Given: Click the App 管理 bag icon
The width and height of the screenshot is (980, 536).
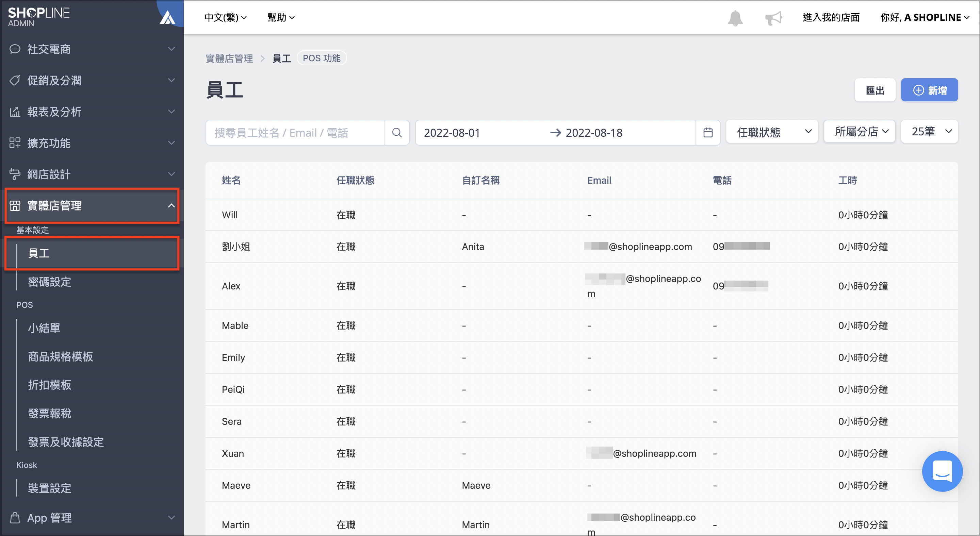Looking at the screenshot, I should tap(15, 517).
